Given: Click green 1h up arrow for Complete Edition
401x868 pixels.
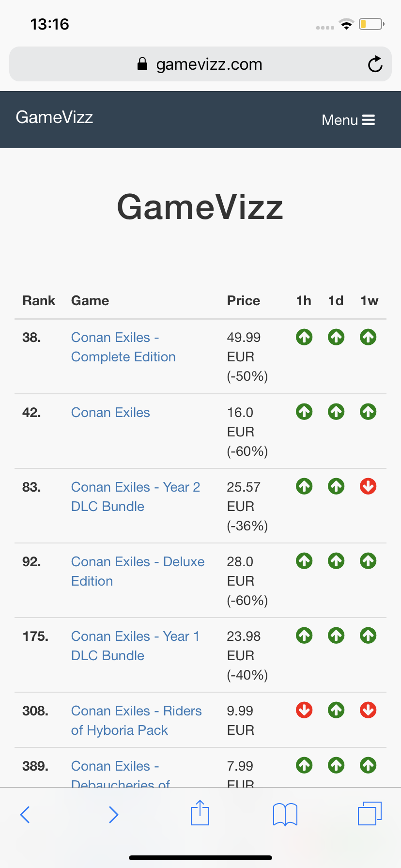Looking at the screenshot, I should [304, 337].
